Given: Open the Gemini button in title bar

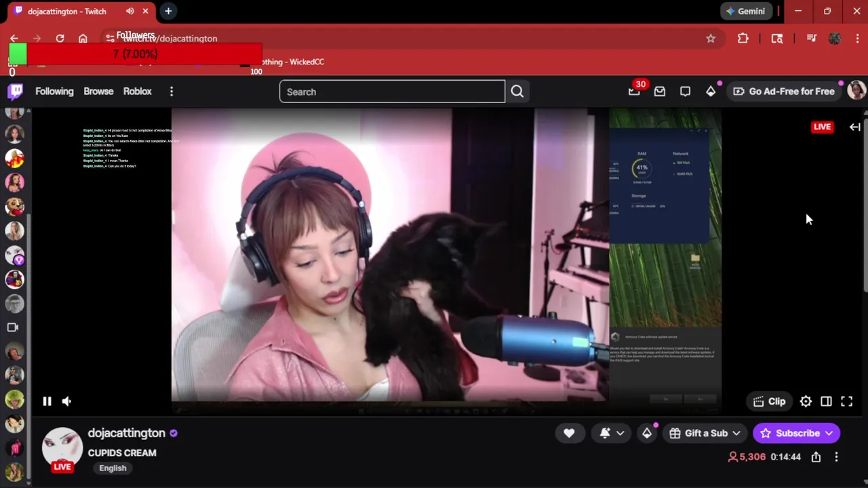Looking at the screenshot, I should [x=746, y=12].
